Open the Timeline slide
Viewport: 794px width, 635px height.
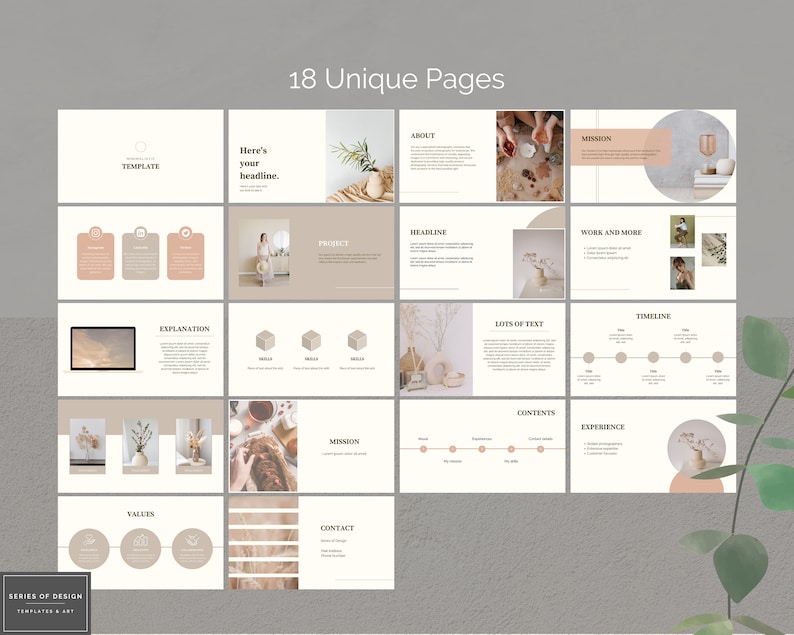coord(653,349)
